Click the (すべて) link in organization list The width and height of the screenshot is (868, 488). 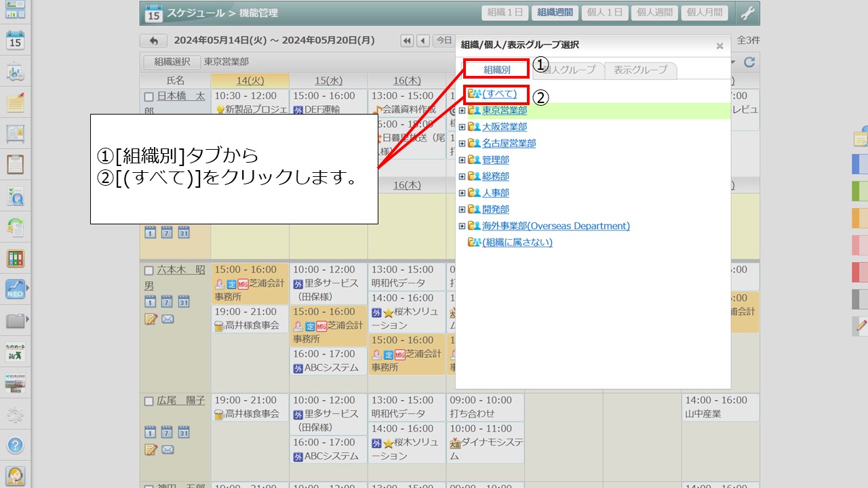tap(499, 94)
